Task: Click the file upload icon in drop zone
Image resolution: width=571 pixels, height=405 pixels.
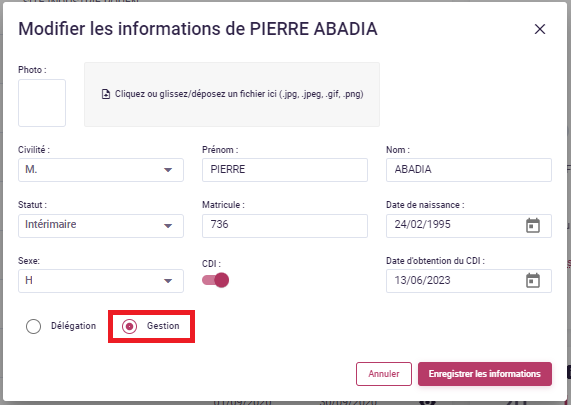Action: click(106, 94)
